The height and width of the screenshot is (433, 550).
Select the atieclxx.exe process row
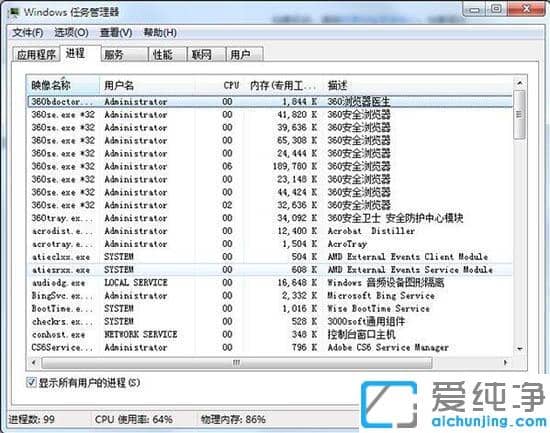point(270,257)
